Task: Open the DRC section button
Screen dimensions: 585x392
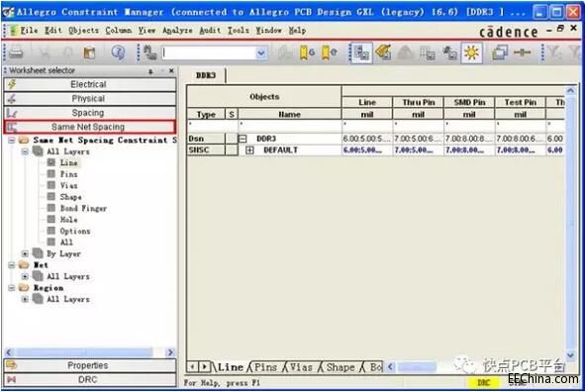Action: [90, 379]
